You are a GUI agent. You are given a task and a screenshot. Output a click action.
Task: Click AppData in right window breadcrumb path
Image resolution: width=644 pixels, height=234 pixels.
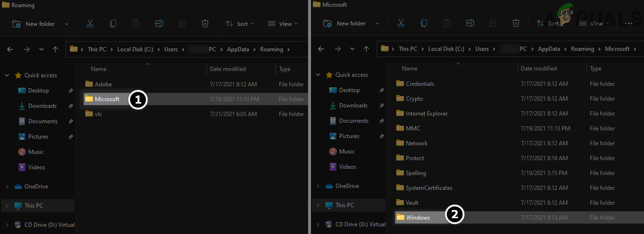pyautogui.click(x=549, y=49)
